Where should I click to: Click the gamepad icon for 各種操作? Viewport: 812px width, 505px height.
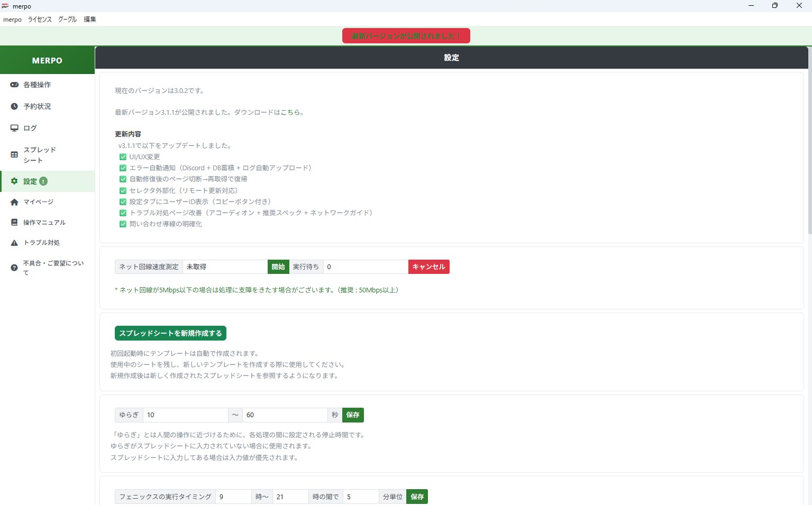coord(14,85)
